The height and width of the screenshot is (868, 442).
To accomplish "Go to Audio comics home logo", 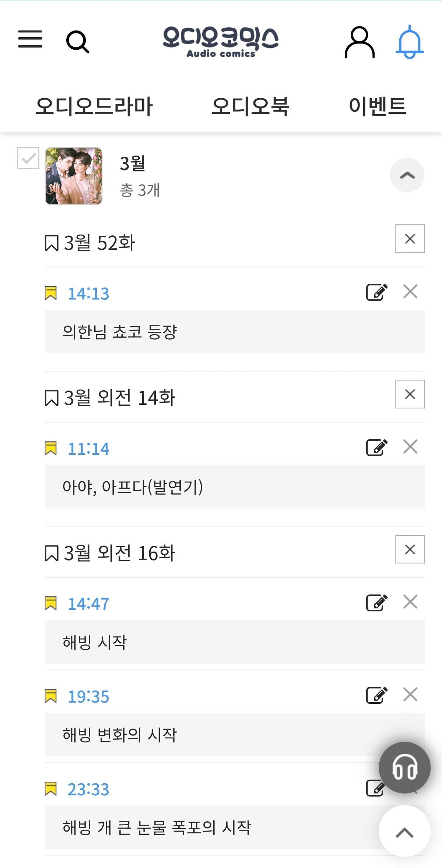I will point(221,42).
